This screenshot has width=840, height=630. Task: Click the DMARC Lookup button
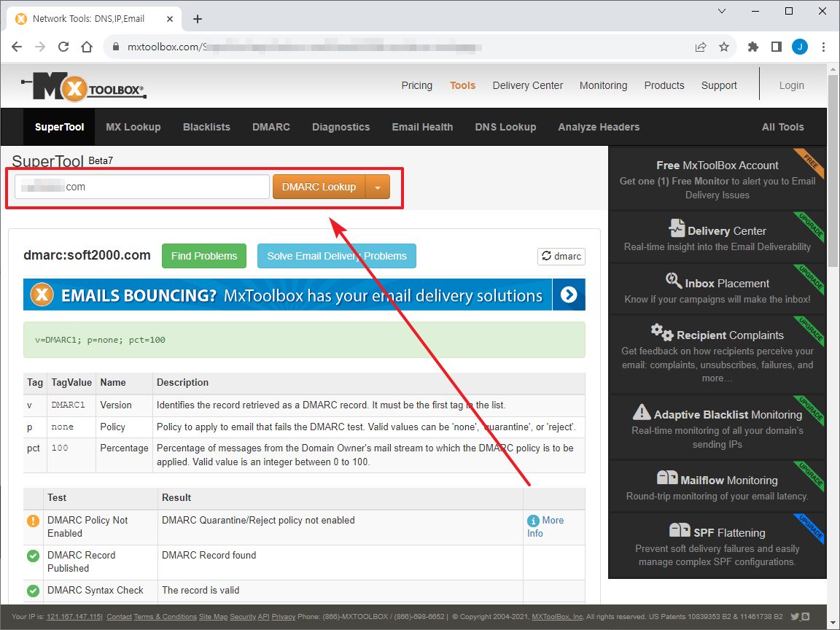tap(319, 187)
